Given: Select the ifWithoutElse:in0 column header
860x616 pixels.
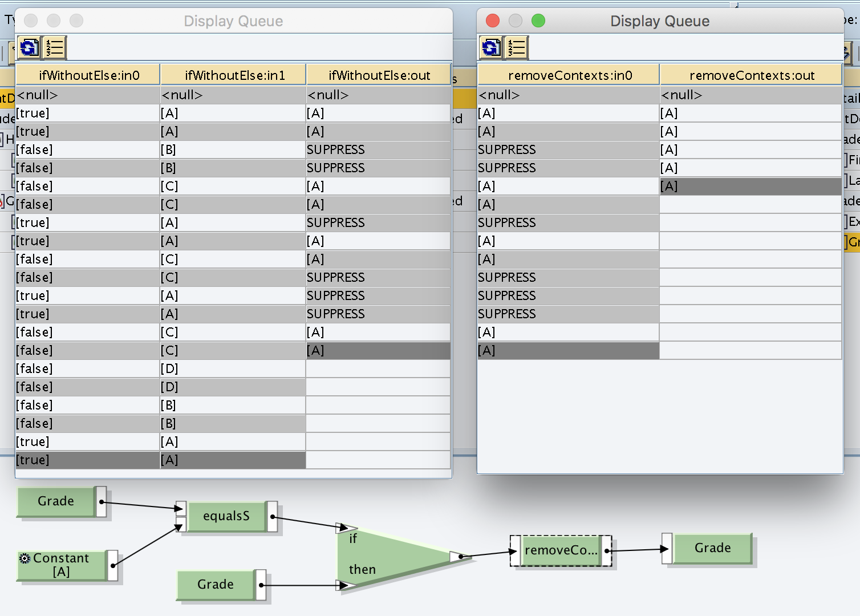Looking at the screenshot, I should click(88, 75).
